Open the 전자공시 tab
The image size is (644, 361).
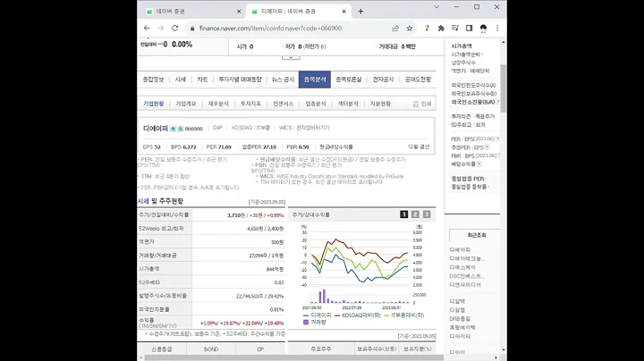[383, 80]
